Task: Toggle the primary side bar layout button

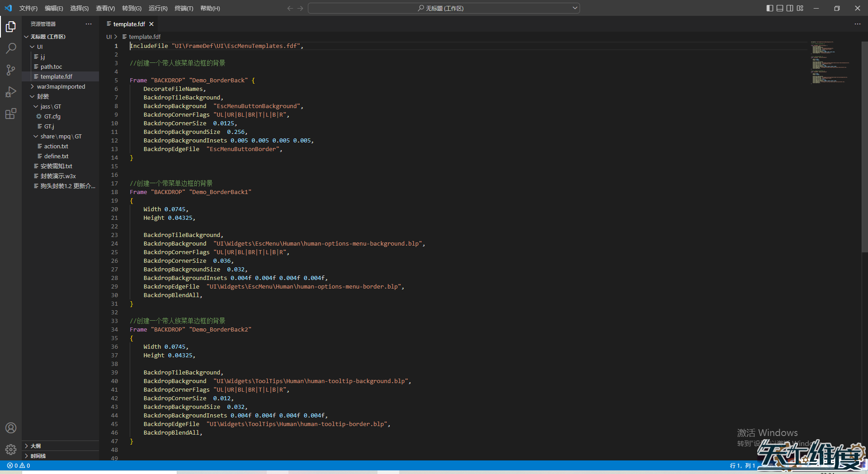Action: [x=770, y=8]
